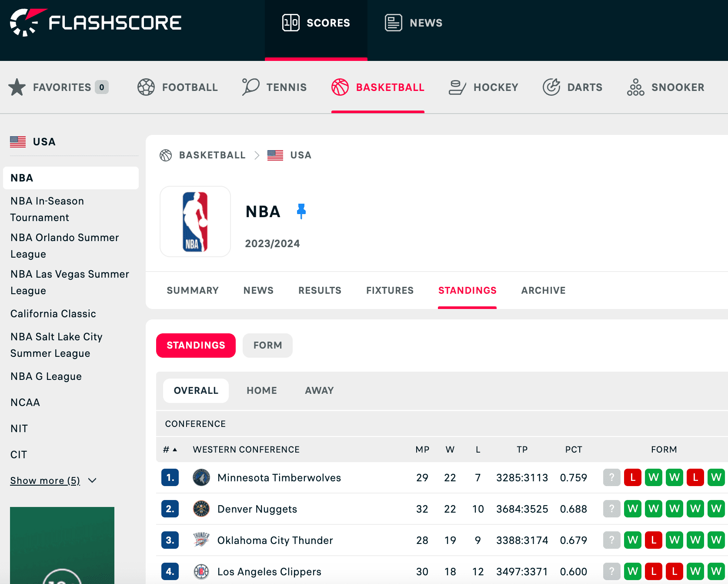Expand the Show more (5) chevron
Viewport: 728px width, 584px height.
[92, 480]
